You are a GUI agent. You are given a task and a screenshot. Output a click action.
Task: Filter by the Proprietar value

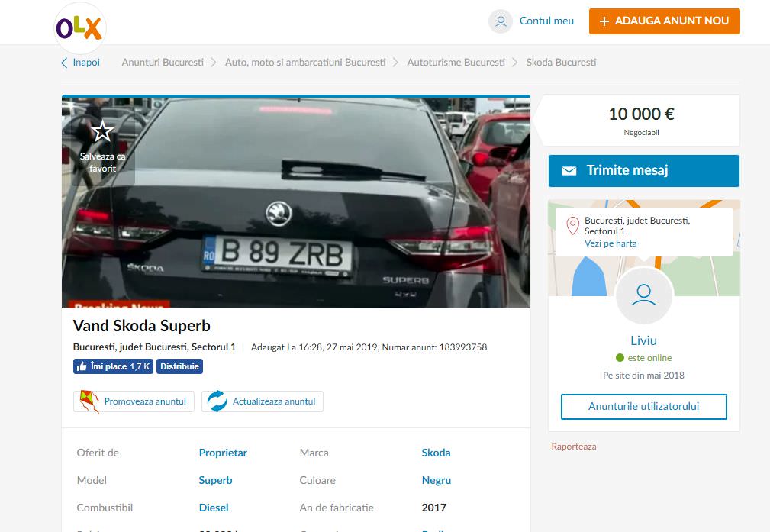[x=223, y=453]
